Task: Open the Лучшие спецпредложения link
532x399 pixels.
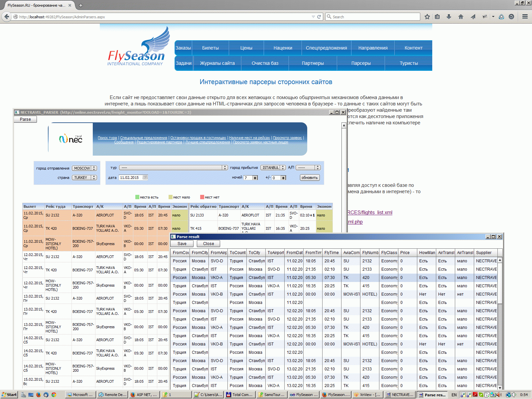Action: (x=207, y=142)
